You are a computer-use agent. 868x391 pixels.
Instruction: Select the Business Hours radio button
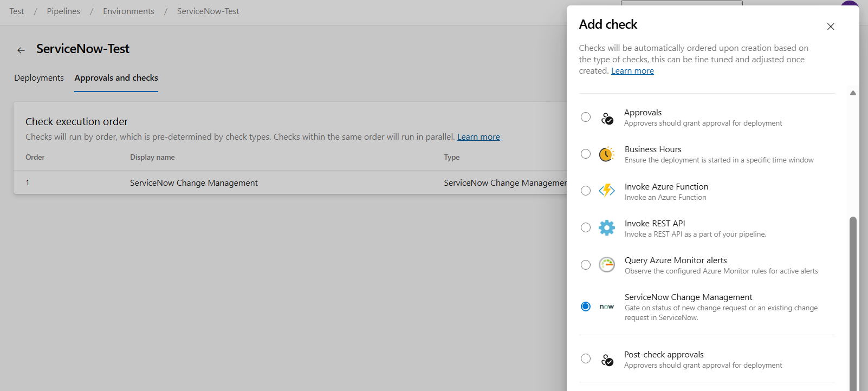coord(586,154)
